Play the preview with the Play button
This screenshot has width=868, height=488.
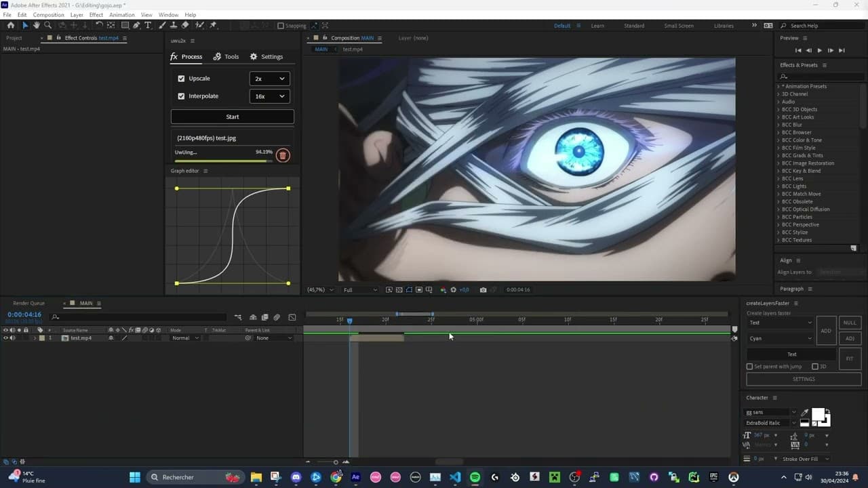[820, 50]
